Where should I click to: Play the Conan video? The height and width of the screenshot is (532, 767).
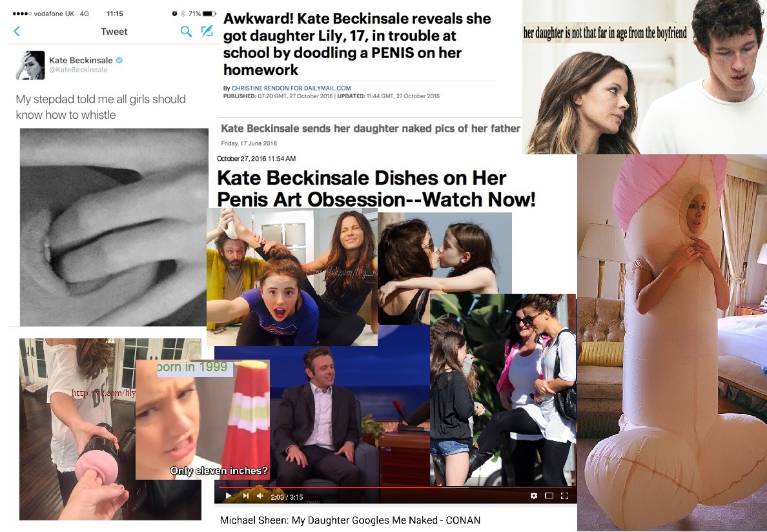click(x=228, y=496)
